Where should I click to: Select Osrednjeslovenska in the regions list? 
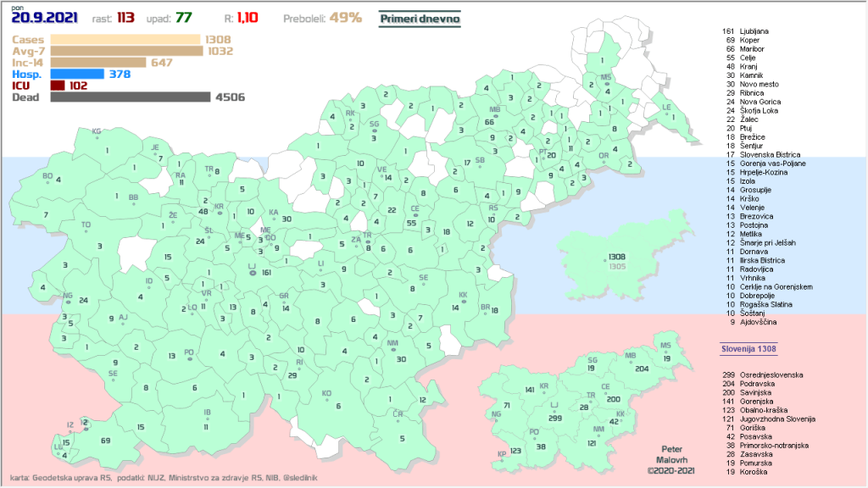763,374
